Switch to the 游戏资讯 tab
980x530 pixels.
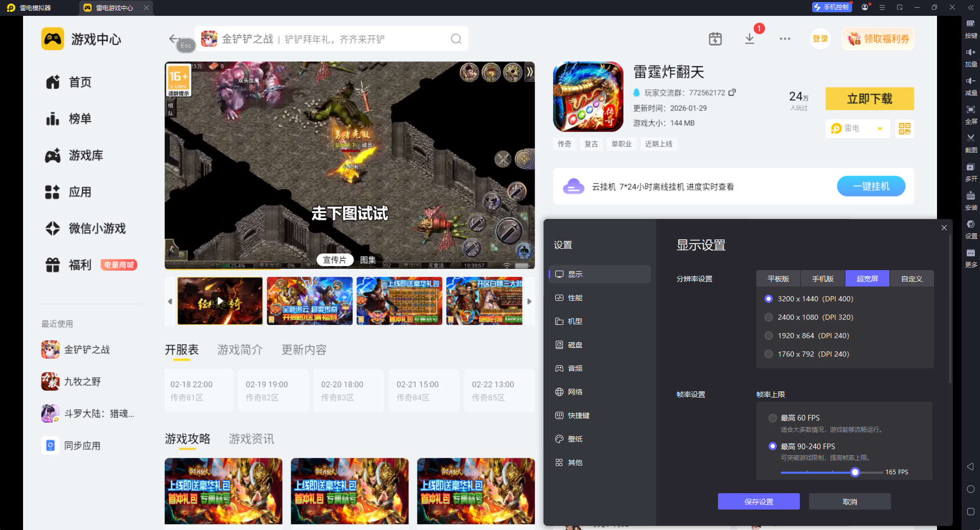coord(251,439)
